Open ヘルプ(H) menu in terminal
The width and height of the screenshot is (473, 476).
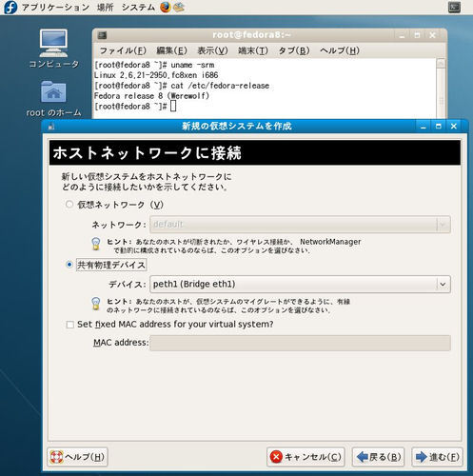(x=340, y=50)
